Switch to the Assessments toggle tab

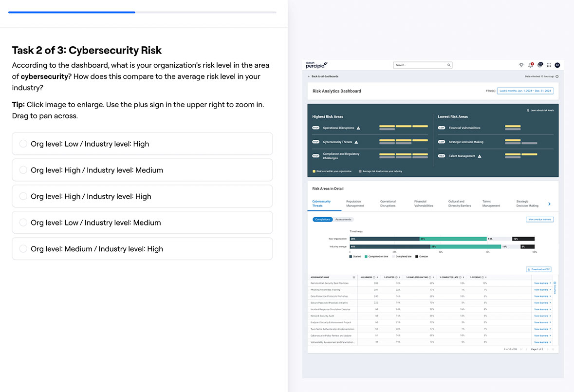343,220
